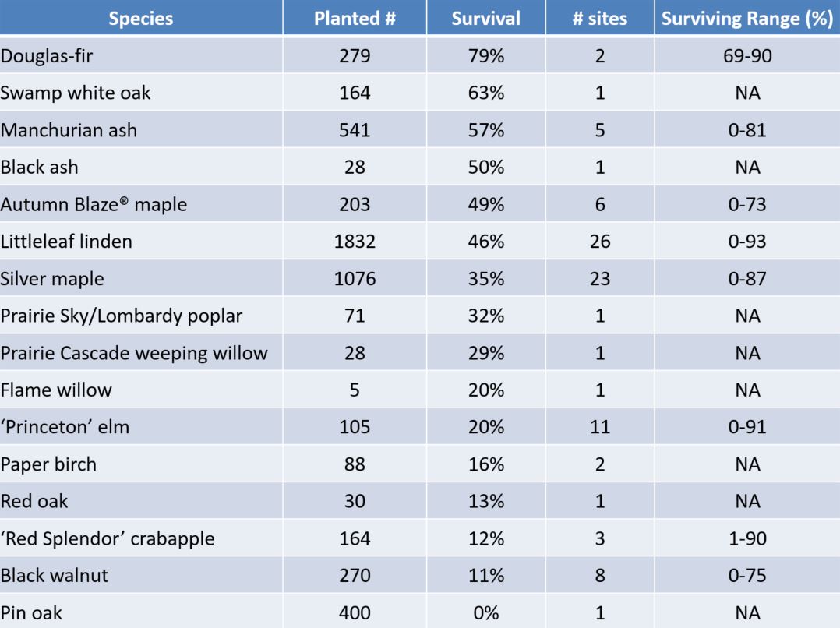The height and width of the screenshot is (628, 840).
Task: Click the Black walnut 0-75 range cell
Action: point(747,576)
